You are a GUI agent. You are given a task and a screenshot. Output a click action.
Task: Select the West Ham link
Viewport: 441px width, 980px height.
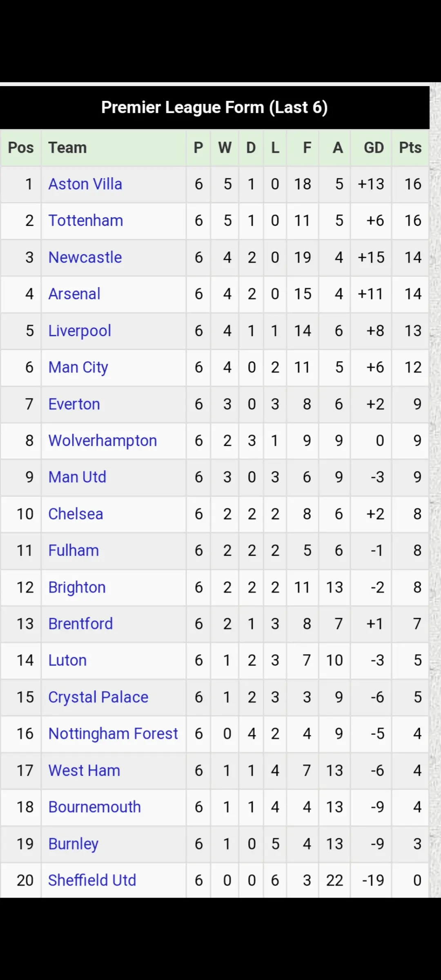tap(84, 771)
